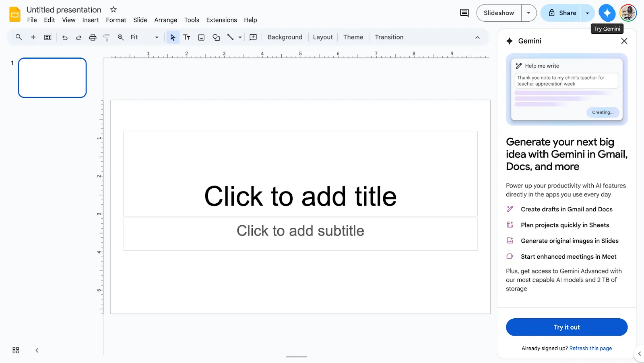This screenshot has height=363, width=644.
Task: Collapse the filmstrip panel arrow
Action: click(x=37, y=350)
